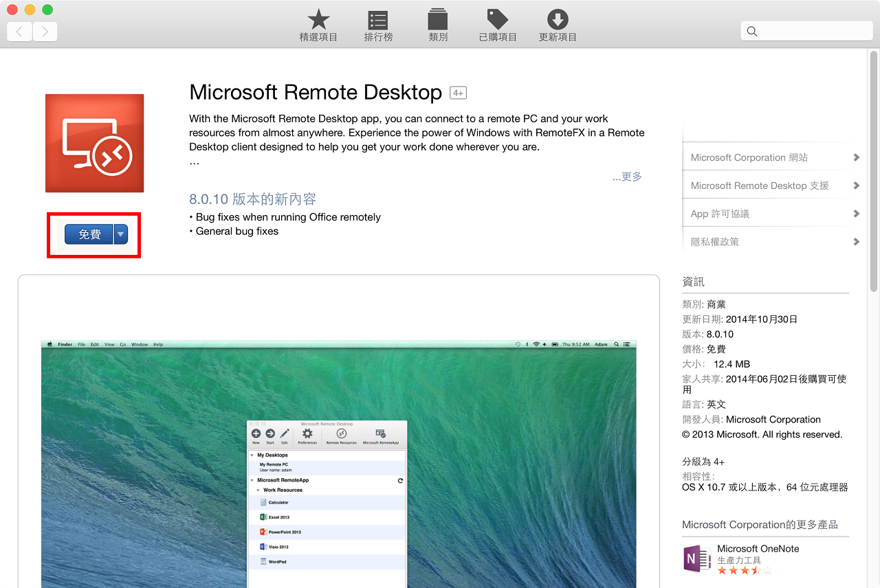Click the 版本: 8.0.10 info text
Image resolution: width=880 pixels, height=588 pixels.
coord(707,335)
